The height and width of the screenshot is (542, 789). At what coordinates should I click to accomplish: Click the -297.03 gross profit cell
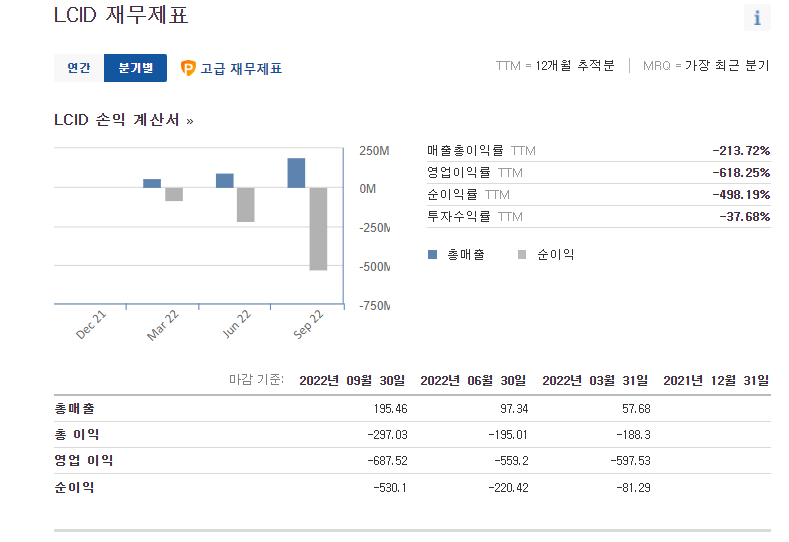pos(387,435)
